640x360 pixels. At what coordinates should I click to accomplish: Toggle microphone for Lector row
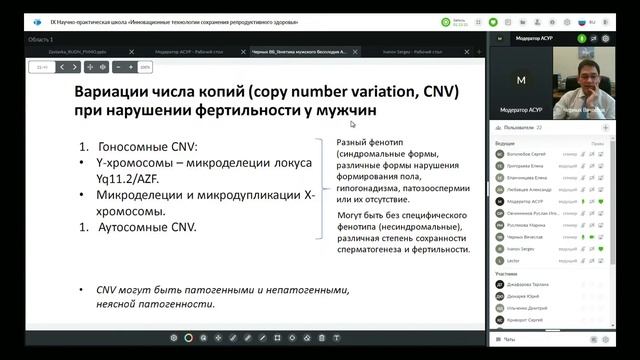click(583, 260)
